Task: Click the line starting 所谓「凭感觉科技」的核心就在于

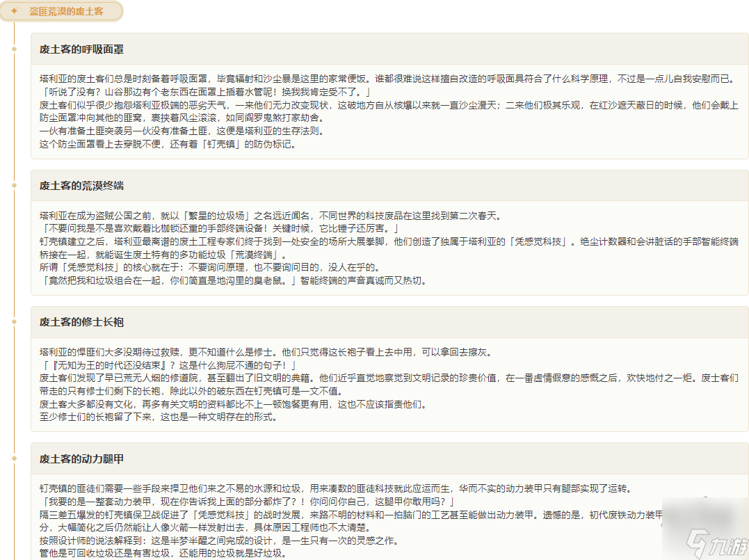Action: (211, 267)
